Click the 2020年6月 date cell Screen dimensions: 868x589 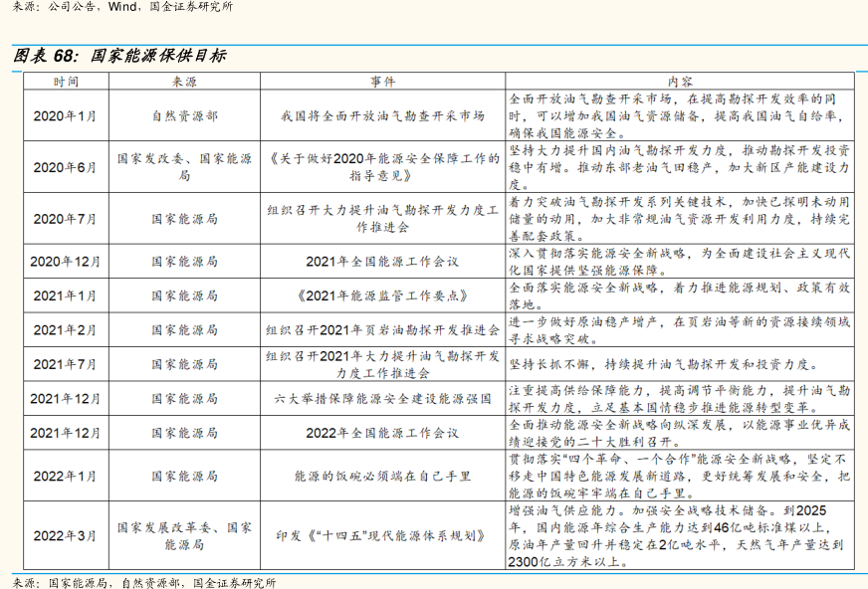66,166
